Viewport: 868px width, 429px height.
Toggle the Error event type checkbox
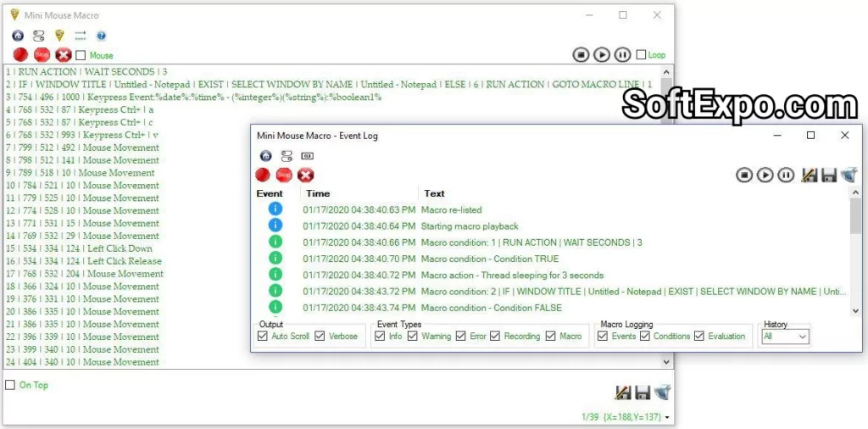pyautogui.click(x=460, y=336)
